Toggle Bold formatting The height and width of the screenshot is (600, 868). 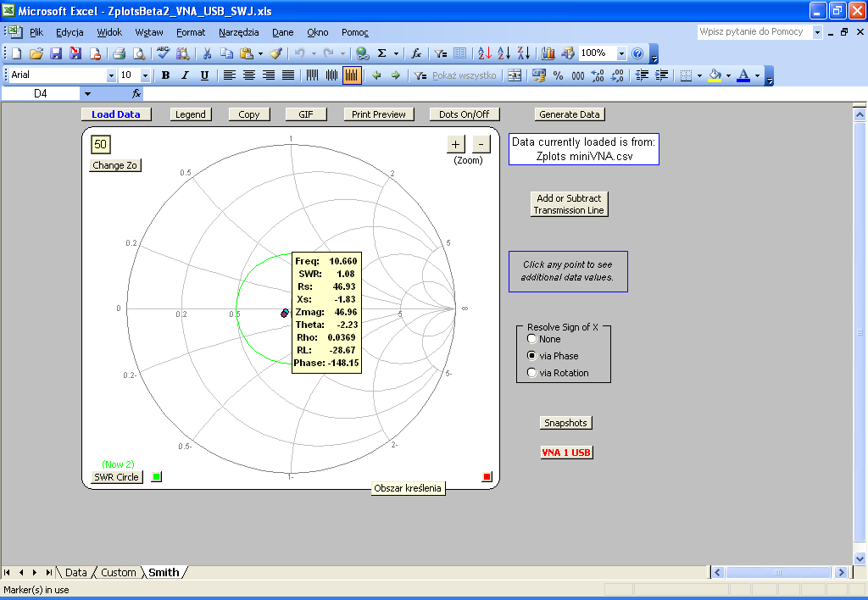click(x=165, y=75)
